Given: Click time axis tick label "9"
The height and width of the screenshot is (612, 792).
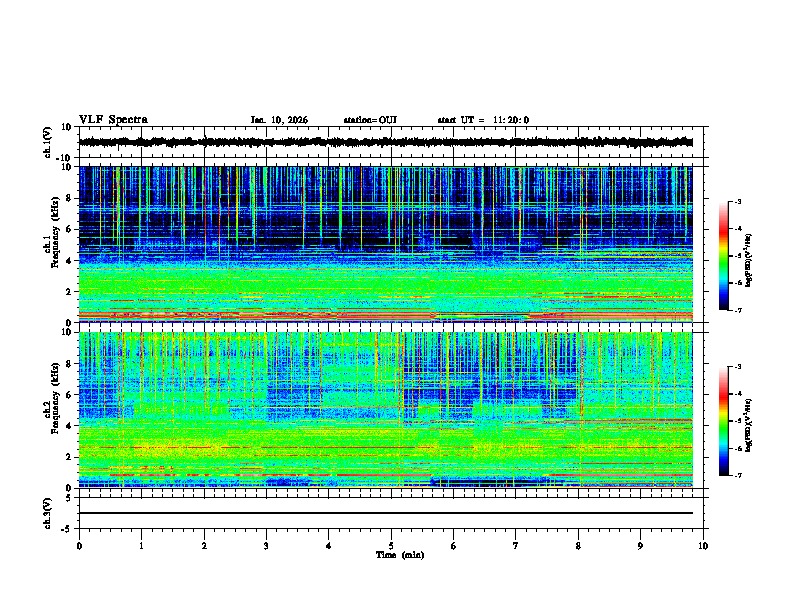Looking at the screenshot, I should [640, 546].
